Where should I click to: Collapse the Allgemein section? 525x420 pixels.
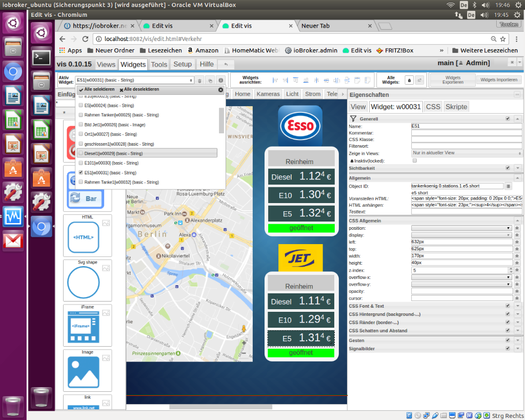coord(518,178)
